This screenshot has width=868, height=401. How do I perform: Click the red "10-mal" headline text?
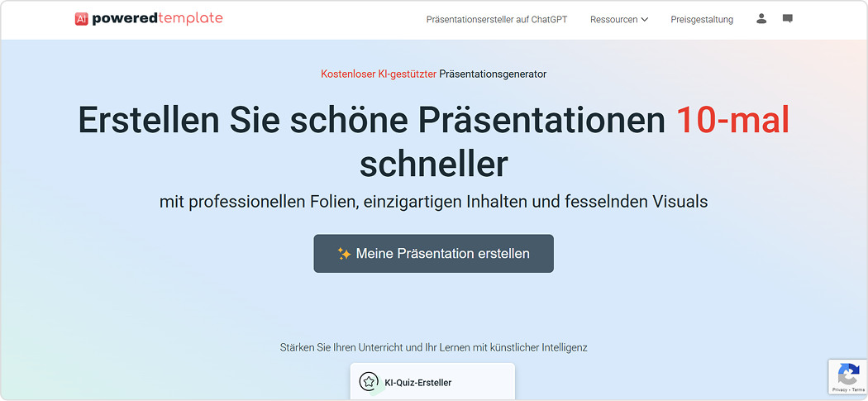733,118
